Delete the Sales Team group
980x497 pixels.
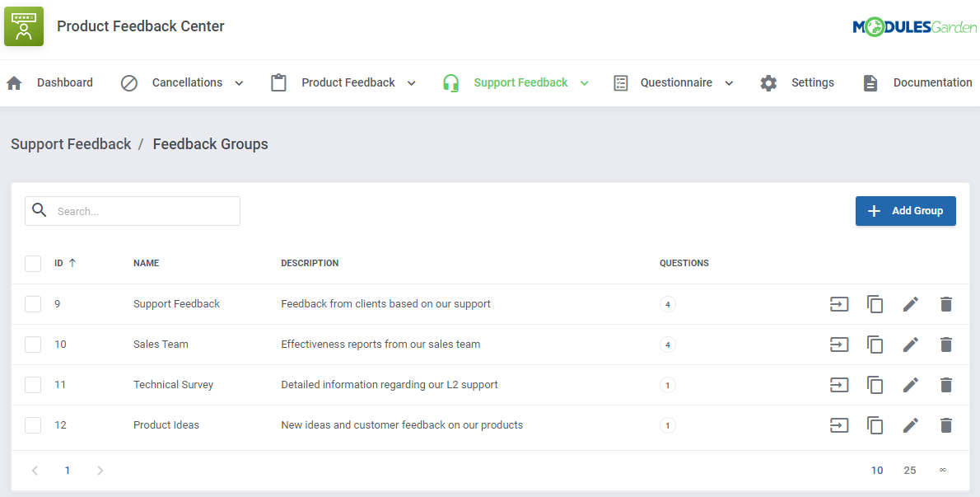945,344
